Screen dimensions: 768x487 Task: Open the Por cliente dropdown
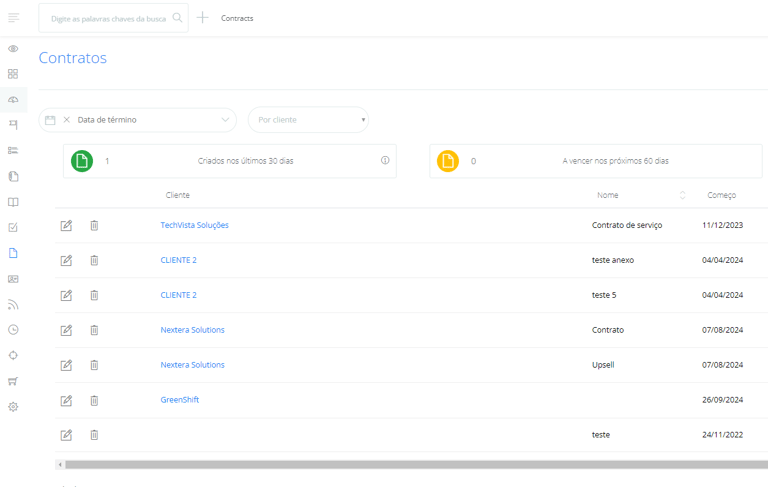(x=308, y=120)
